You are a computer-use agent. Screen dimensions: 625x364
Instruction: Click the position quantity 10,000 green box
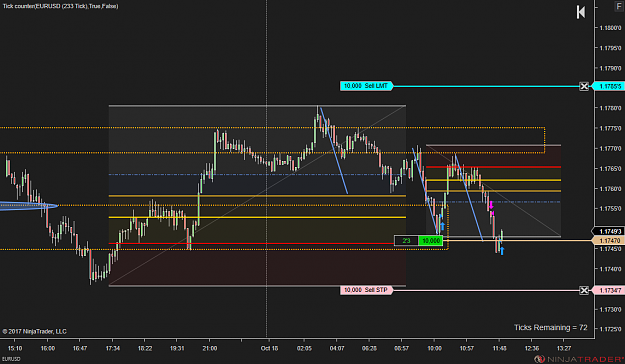click(x=431, y=240)
